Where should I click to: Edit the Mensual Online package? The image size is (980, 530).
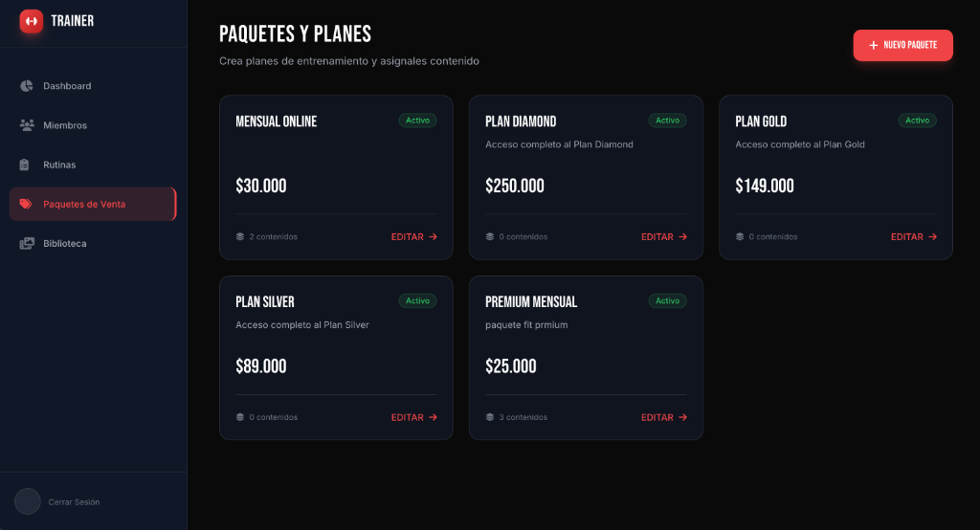point(413,236)
